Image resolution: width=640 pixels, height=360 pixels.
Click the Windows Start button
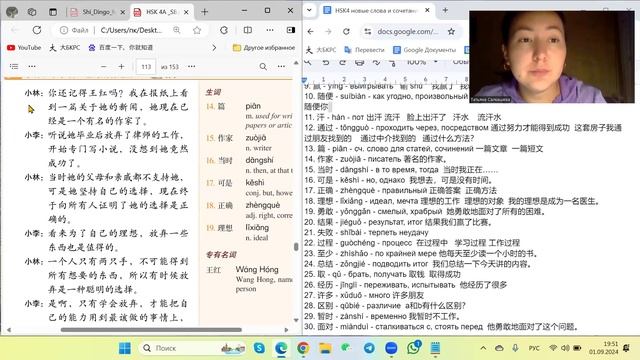pos(125,348)
